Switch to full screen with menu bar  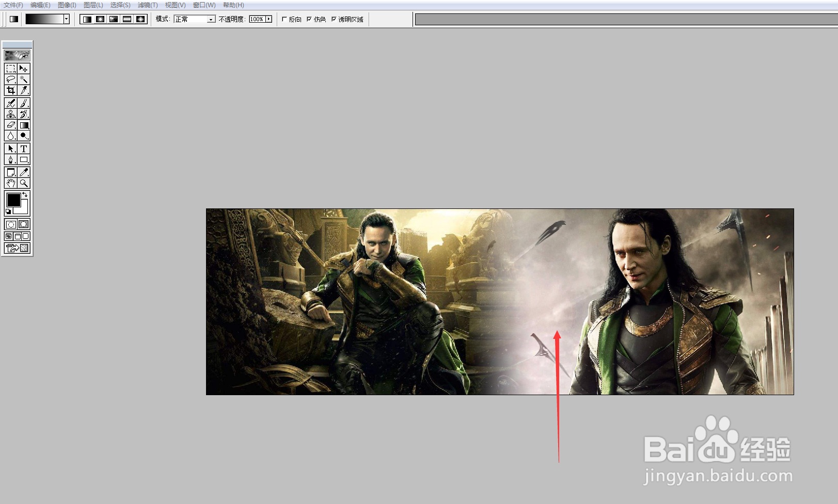tap(17, 236)
